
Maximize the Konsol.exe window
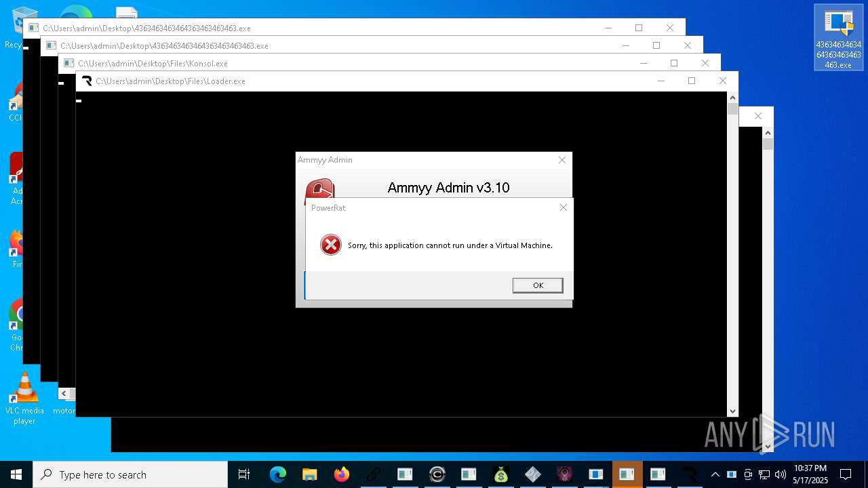tap(674, 63)
